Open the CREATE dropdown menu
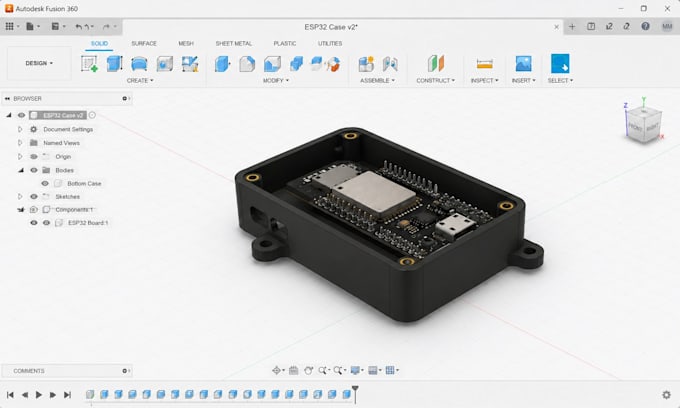 (140, 81)
